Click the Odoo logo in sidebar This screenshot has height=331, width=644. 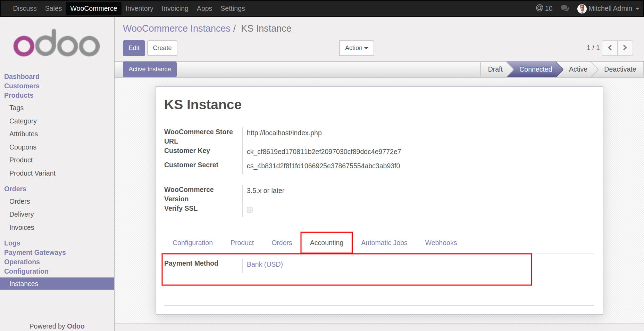[57, 43]
